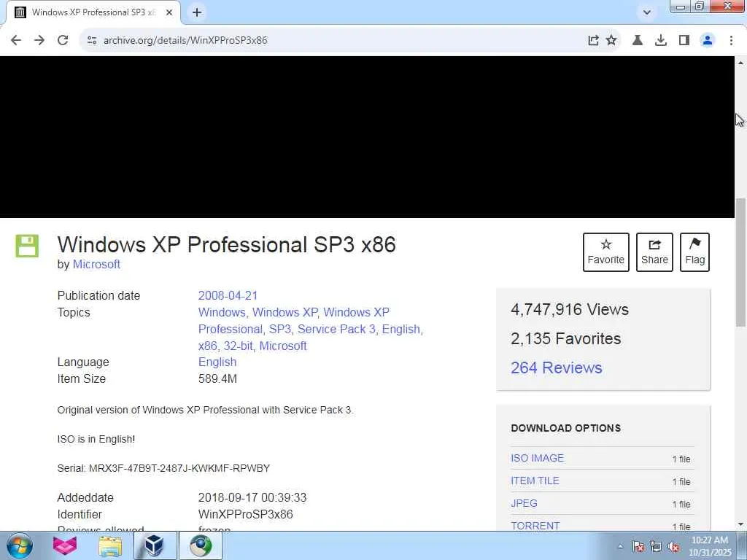Open the ITEM TILE download option
747x560 pixels.
click(x=535, y=481)
